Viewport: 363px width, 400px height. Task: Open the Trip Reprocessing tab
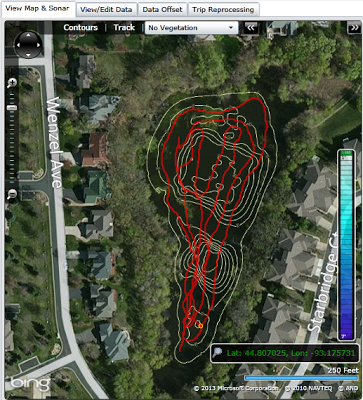[x=223, y=10]
